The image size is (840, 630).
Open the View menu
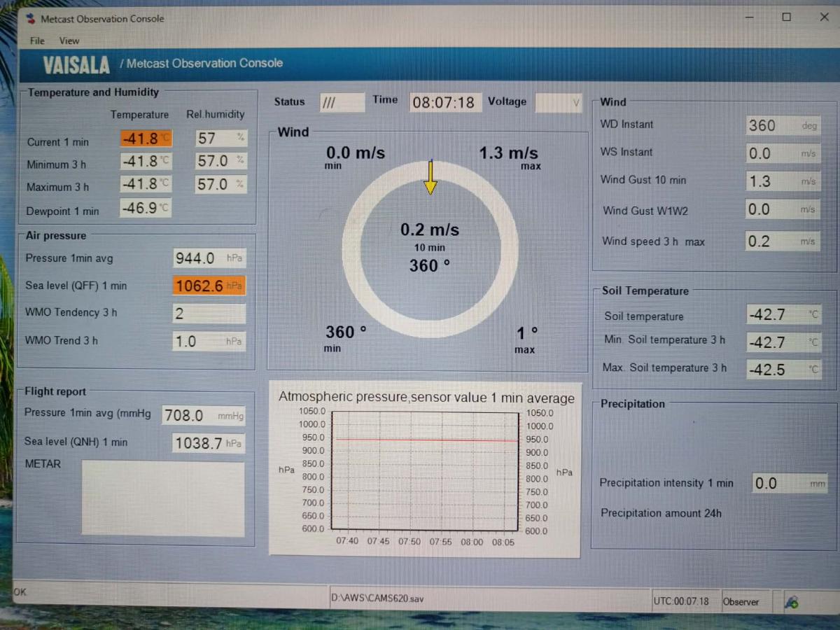pos(69,41)
